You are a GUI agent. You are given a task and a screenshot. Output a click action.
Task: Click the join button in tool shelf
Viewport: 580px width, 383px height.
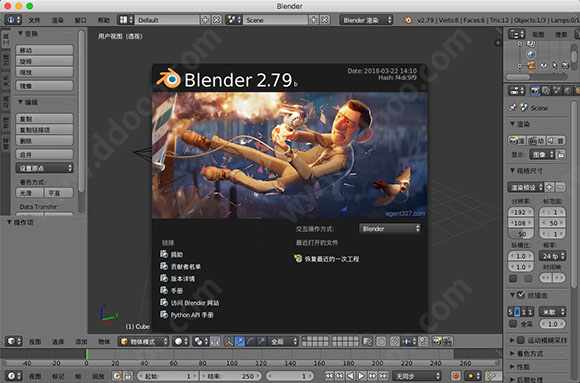point(44,154)
